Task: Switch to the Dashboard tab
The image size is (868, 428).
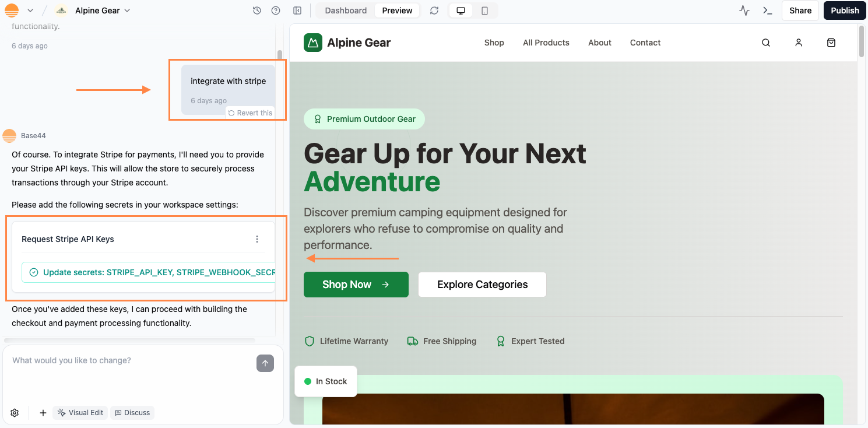Action: (346, 10)
